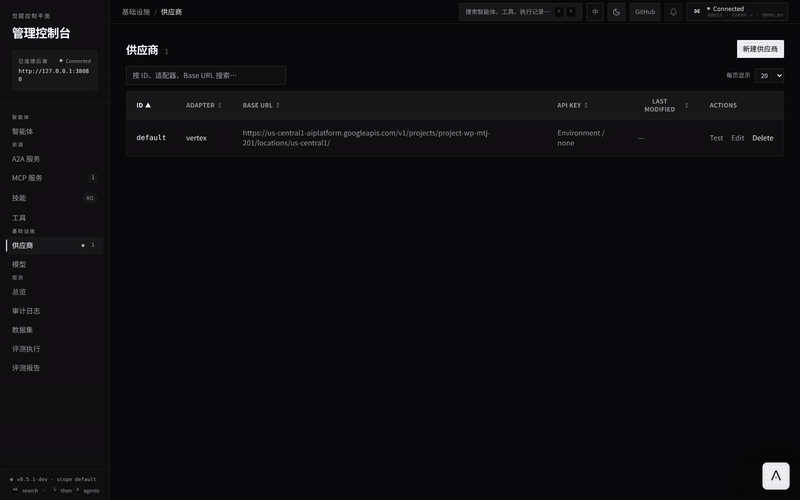Click the vertex adapter cell
800x500 pixels.
tap(196, 138)
